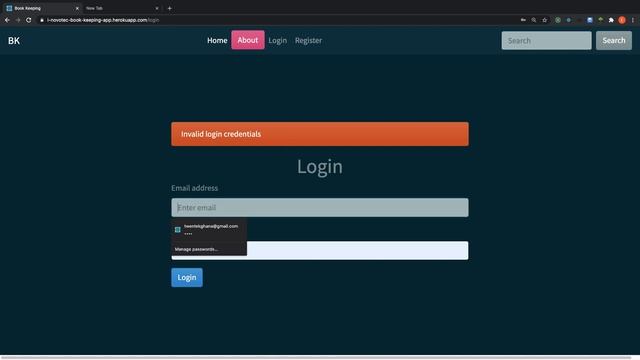Click the Enter email field

320,207
